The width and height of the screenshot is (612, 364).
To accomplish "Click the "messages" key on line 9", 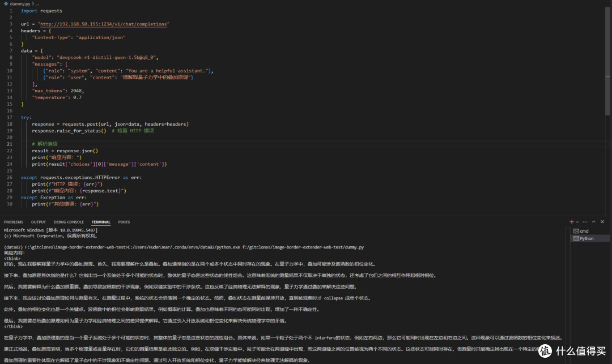I will pos(46,65).
